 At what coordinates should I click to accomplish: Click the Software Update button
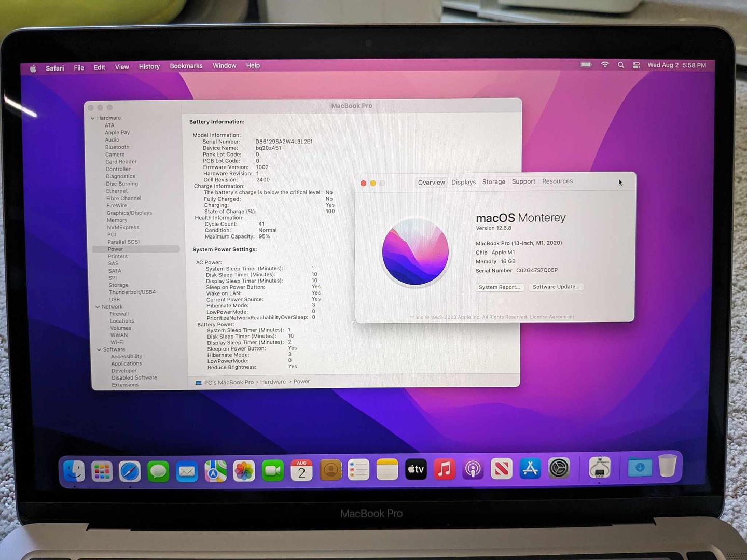pos(556,287)
